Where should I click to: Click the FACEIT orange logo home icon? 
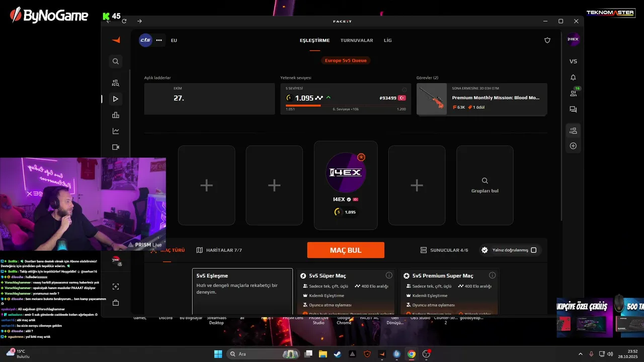(116, 40)
